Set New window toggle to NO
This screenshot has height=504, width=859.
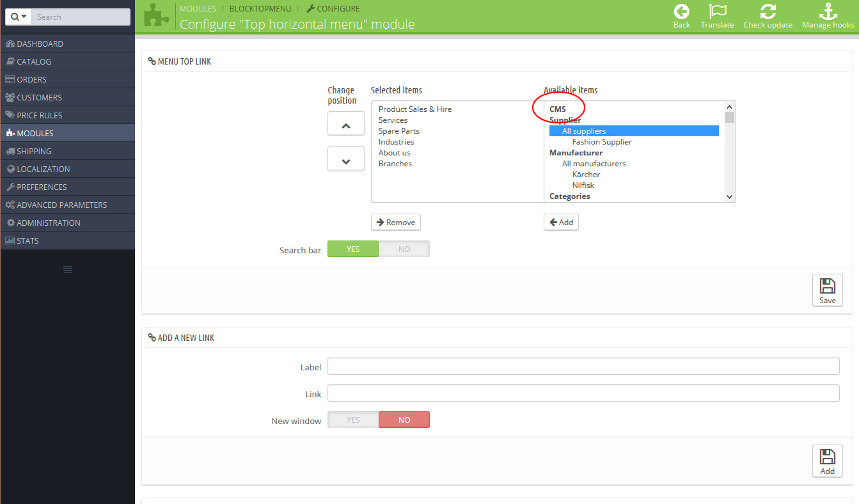pyautogui.click(x=404, y=420)
